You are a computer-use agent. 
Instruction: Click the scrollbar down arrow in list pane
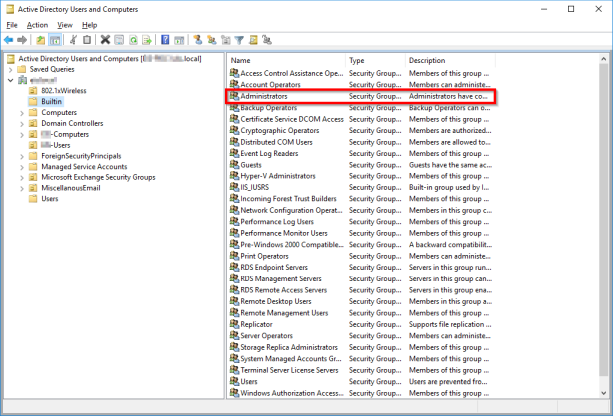coord(603,393)
